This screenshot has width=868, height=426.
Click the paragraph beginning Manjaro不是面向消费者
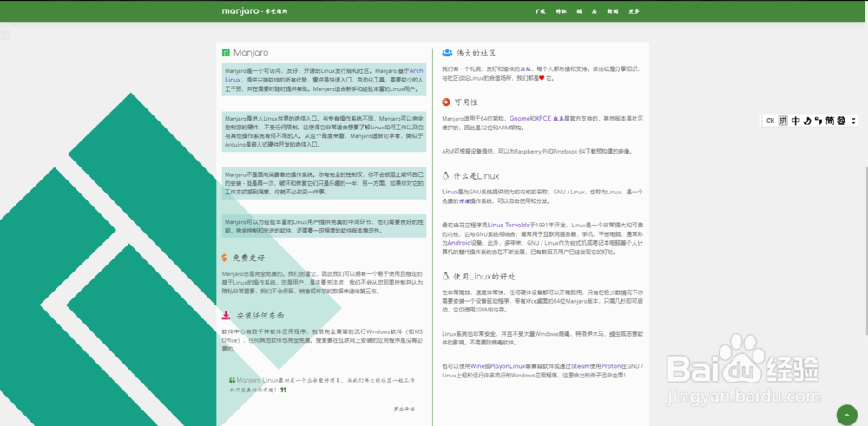pos(325,182)
